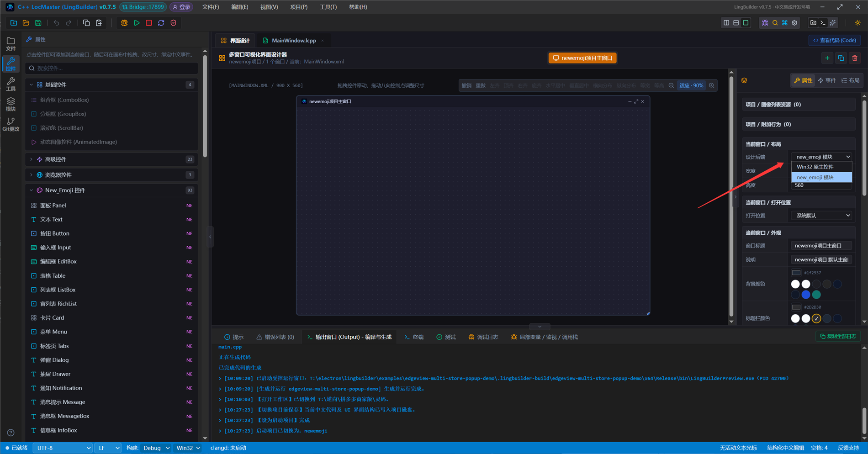The image size is (868, 454).
Task: Toggle the split-rows layout button
Action: coord(736,23)
